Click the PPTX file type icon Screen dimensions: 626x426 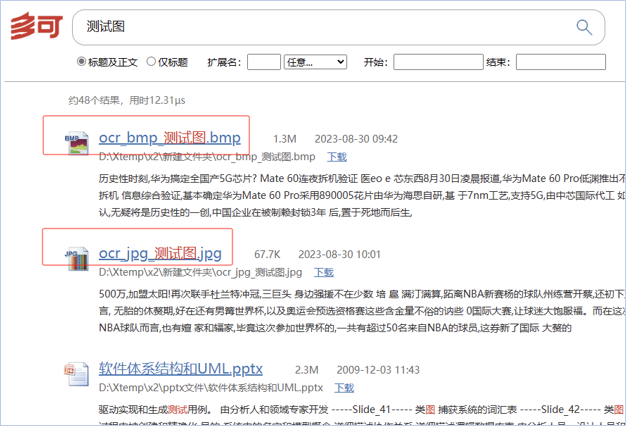[x=76, y=374]
